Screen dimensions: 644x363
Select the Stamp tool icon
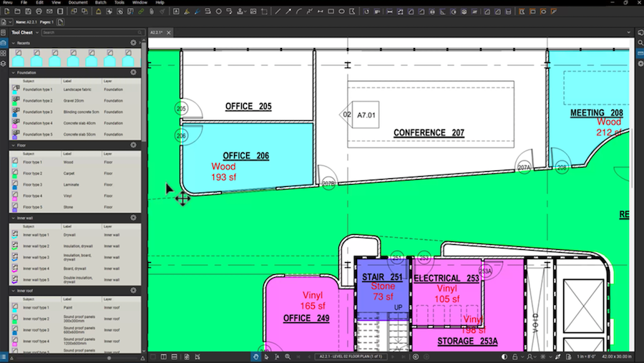click(240, 11)
